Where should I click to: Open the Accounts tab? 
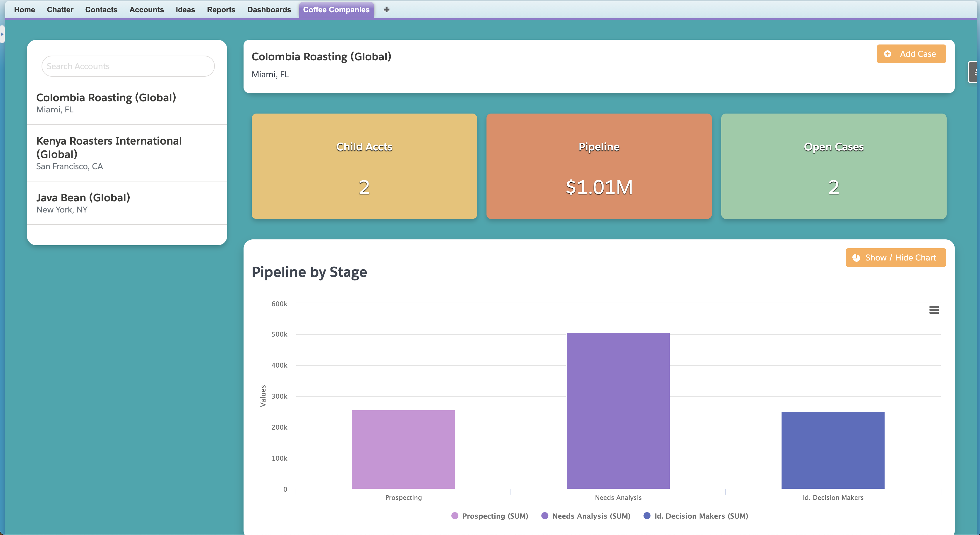(x=146, y=10)
